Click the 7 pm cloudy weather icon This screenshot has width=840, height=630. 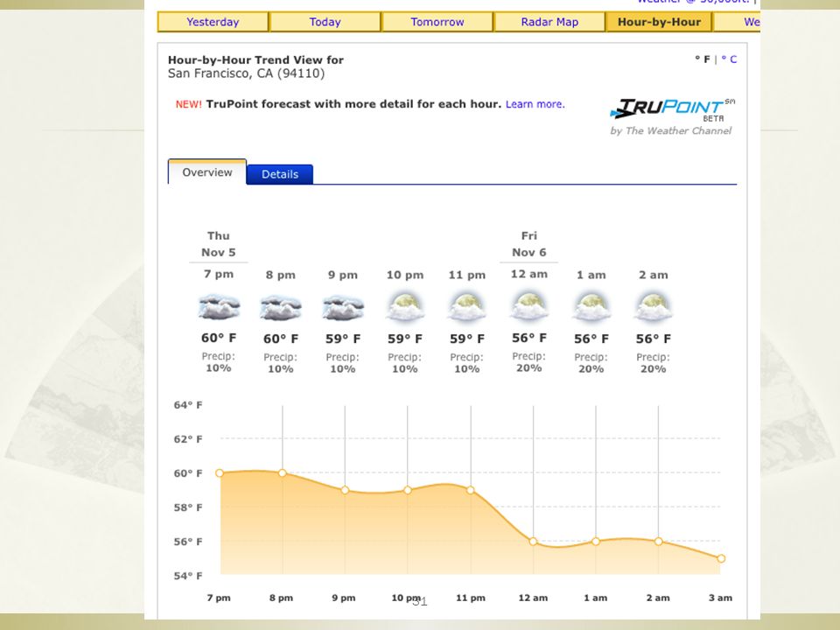tap(219, 307)
